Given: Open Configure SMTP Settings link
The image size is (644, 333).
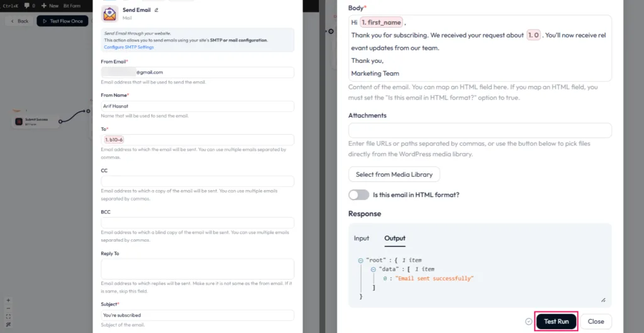Looking at the screenshot, I should coord(128,47).
